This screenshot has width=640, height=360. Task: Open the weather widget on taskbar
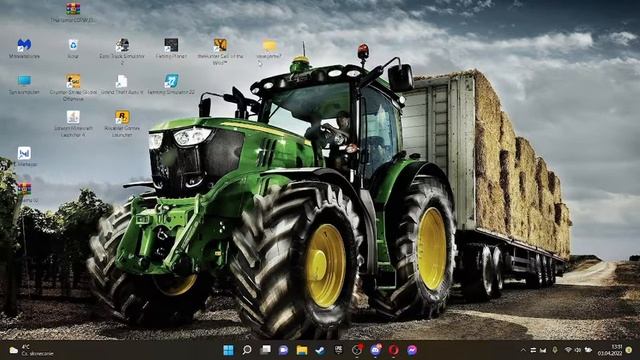pyautogui.click(x=32, y=350)
